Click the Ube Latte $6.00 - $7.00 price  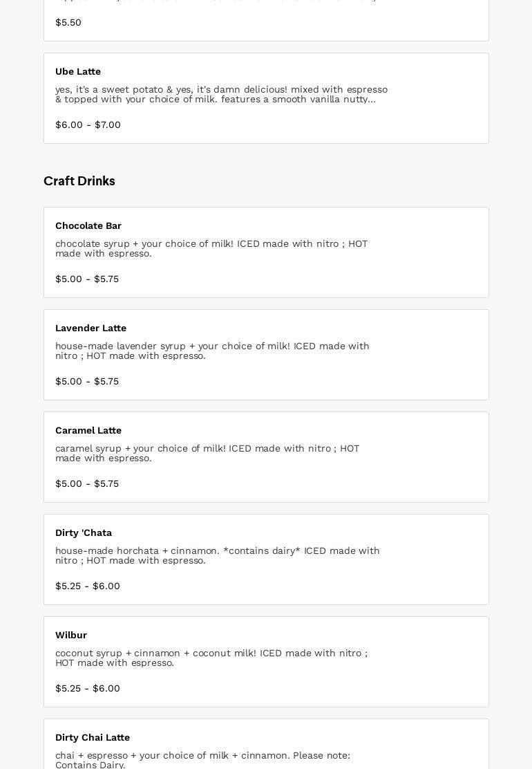click(x=88, y=125)
